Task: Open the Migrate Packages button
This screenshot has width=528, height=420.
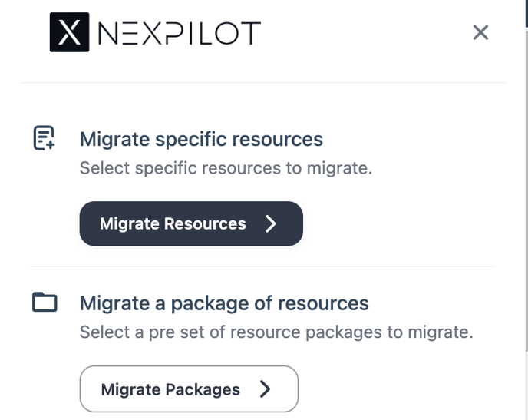Action: 188,389
